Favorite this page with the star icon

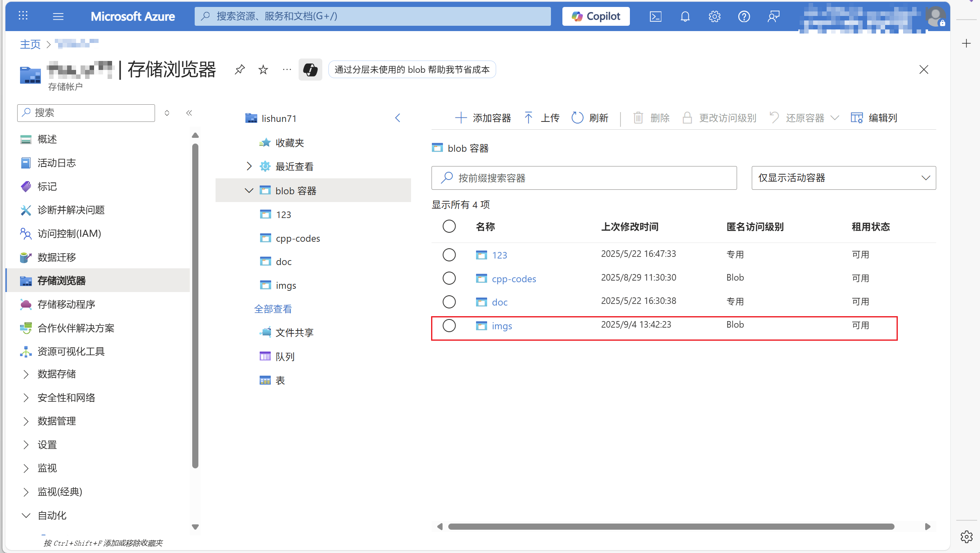[263, 70]
